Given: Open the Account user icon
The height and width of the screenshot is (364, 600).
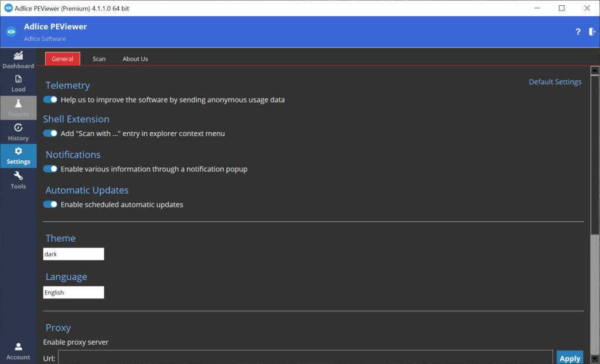Looking at the screenshot, I should point(18,347).
